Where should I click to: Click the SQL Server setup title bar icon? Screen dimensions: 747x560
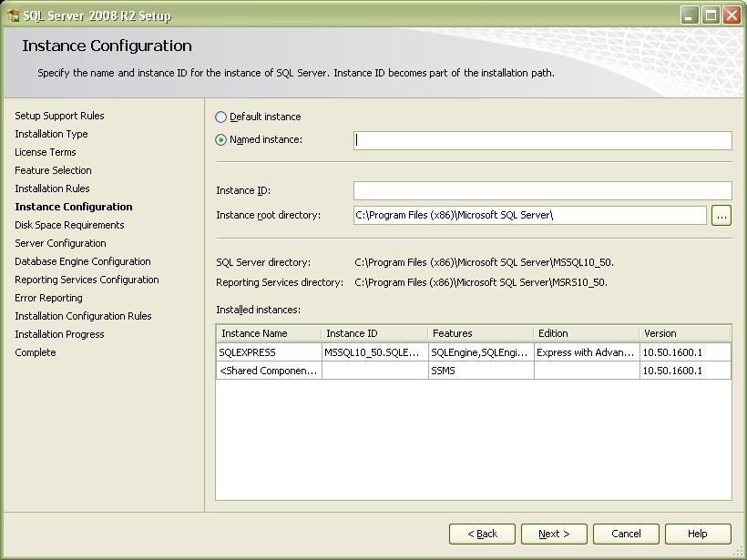[14, 15]
